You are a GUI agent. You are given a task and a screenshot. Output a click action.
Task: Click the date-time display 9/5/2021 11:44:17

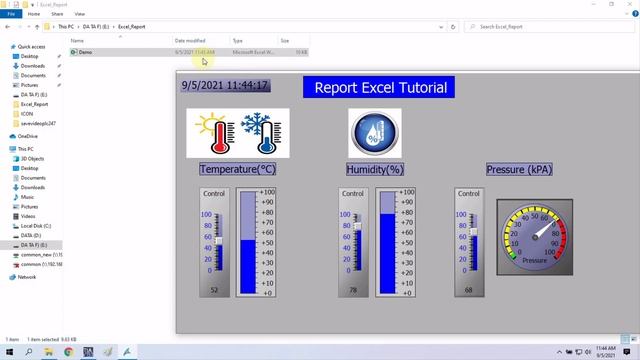[x=225, y=86]
